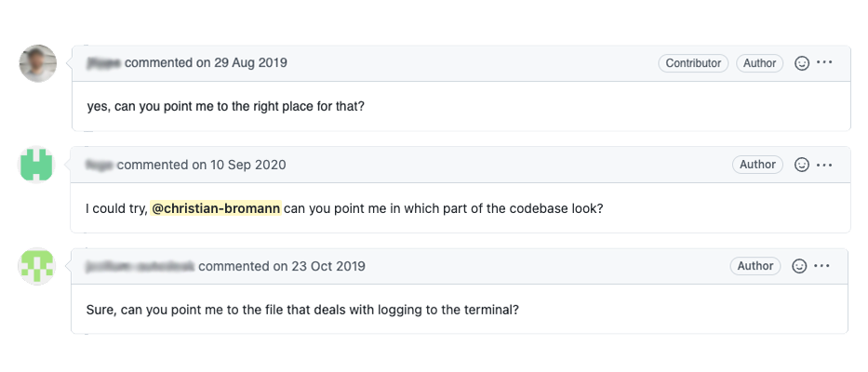This screenshot has height=372, width=868.
Task: Click the Author badge on 10 Sep 2020 comment
Action: (757, 165)
